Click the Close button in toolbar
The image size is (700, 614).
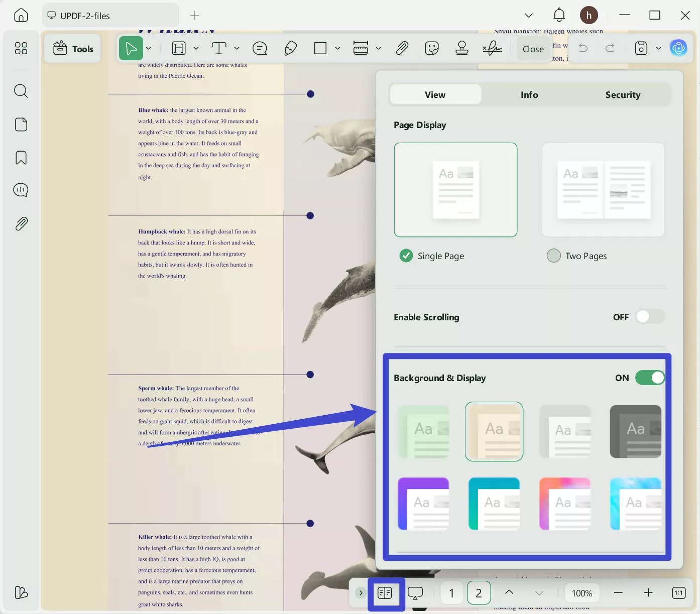pyautogui.click(x=533, y=49)
